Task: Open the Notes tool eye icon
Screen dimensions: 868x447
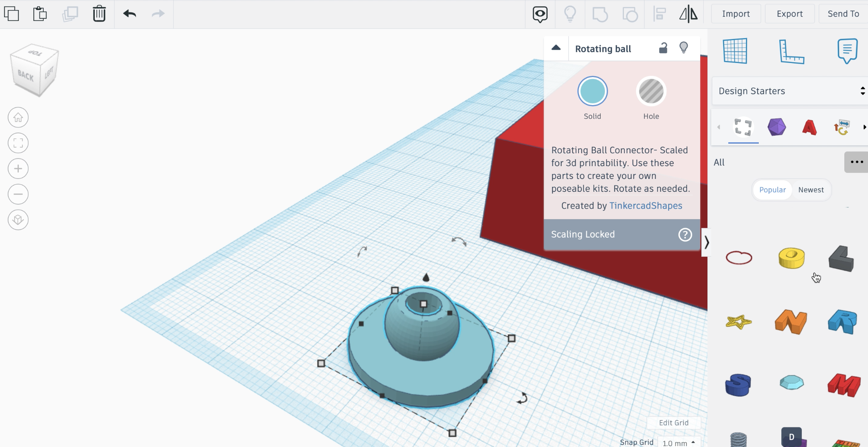Action: point(540,14)
